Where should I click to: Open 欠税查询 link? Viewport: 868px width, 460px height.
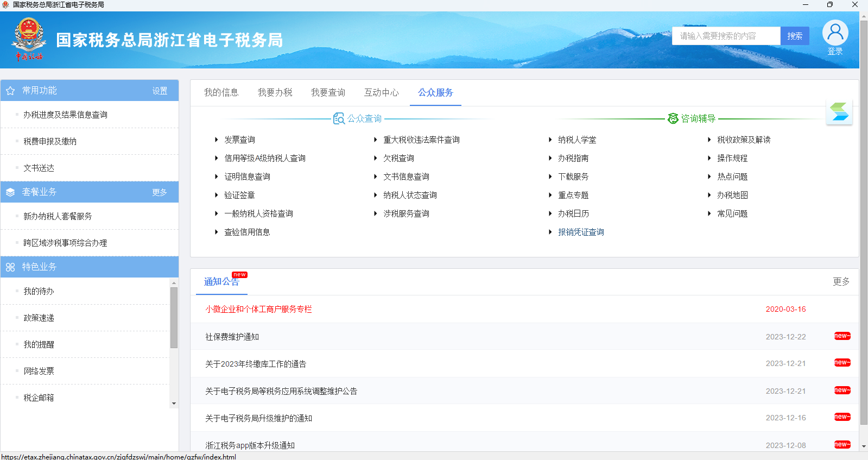click(398, 158)
